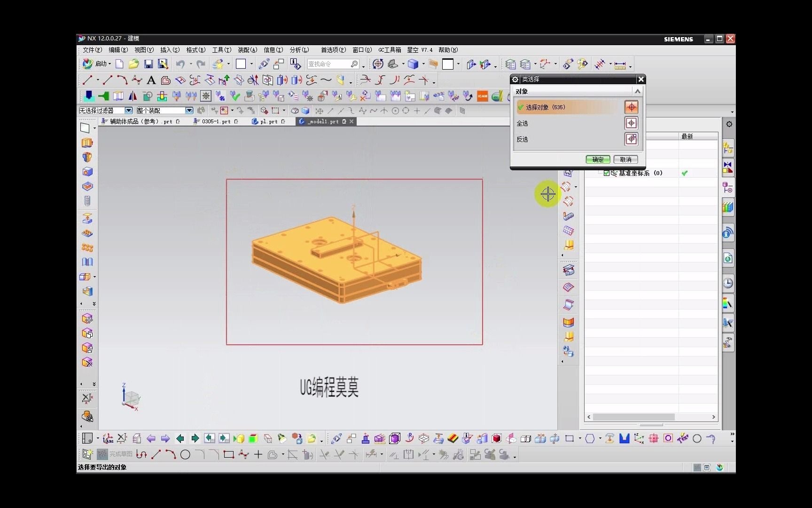The width and height of the screenshot is (812, 508).
Task: Open the 整个装配 scope dropdown
Action: point(189,111)
